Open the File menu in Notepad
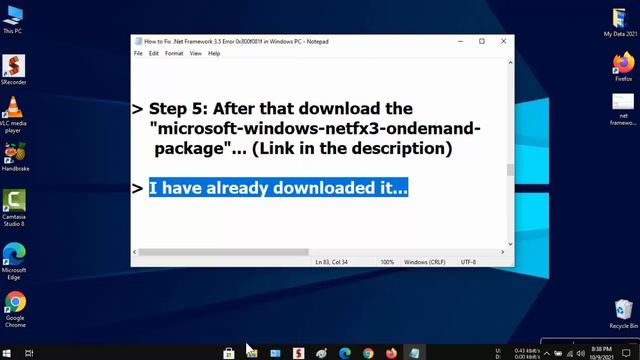The image size is (640, 360). 138,53
